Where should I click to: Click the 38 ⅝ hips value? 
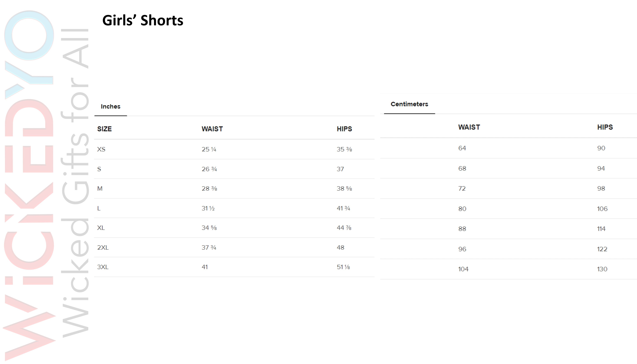coord(344,188)
